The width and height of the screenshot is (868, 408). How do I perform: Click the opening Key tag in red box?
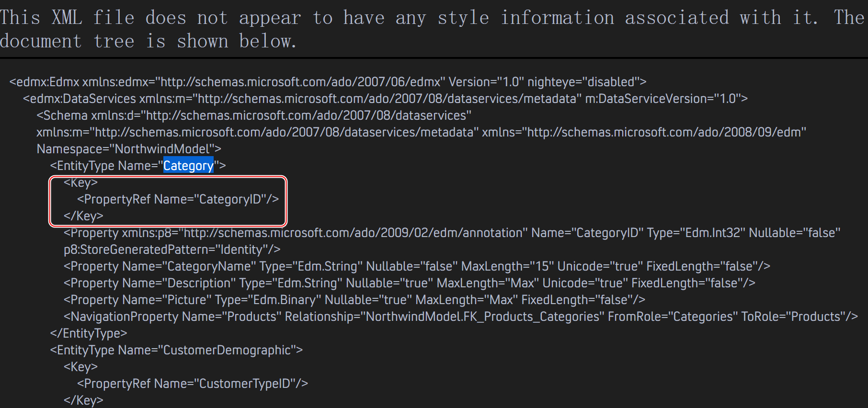click(x=80, y=182)
